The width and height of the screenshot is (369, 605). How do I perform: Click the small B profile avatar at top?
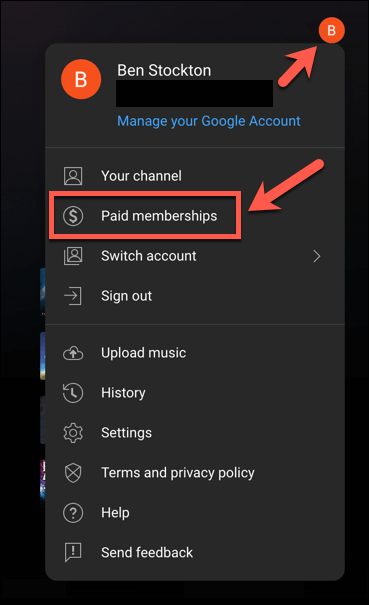click(332, 30)
